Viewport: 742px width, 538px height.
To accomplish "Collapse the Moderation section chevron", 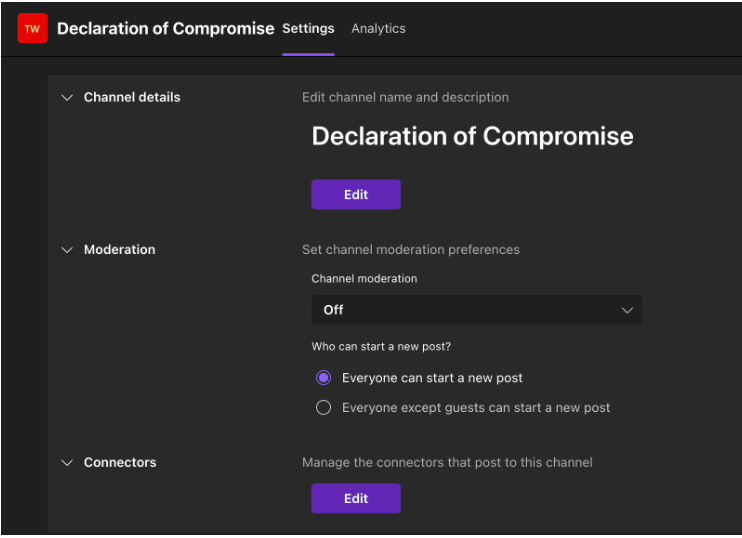I will (67, 250).
